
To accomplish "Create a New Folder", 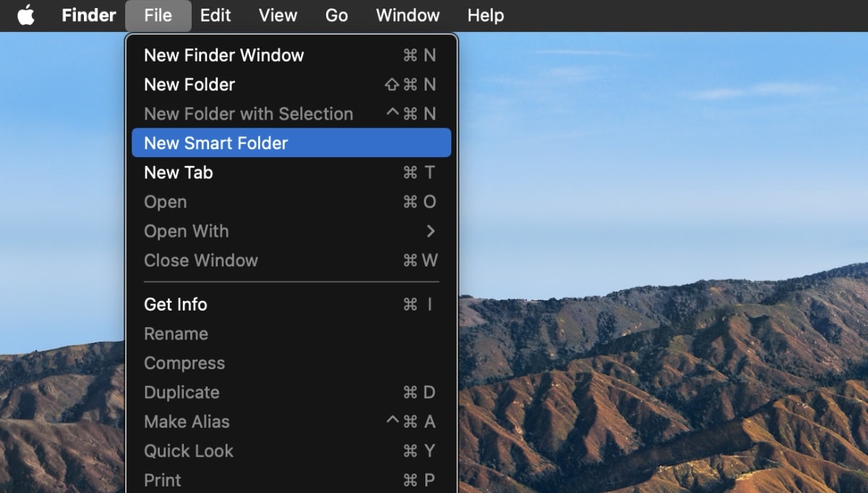I will (190, 85).
